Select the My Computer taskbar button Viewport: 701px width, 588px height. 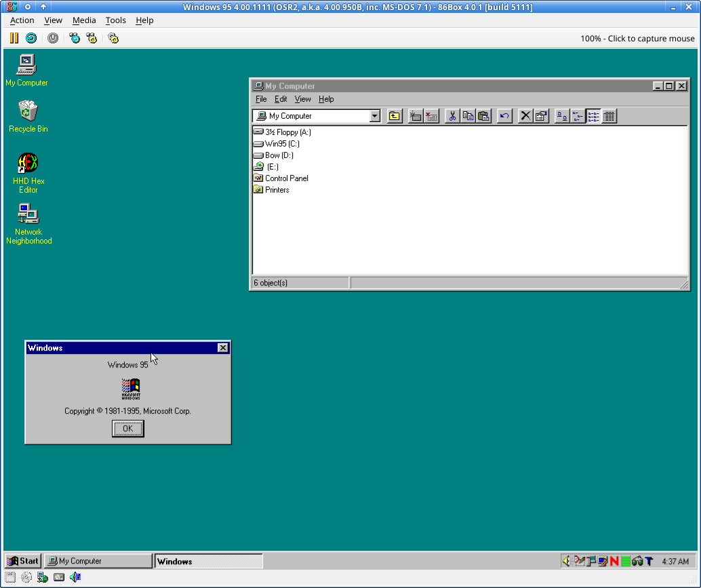click(x=98, y=561)
